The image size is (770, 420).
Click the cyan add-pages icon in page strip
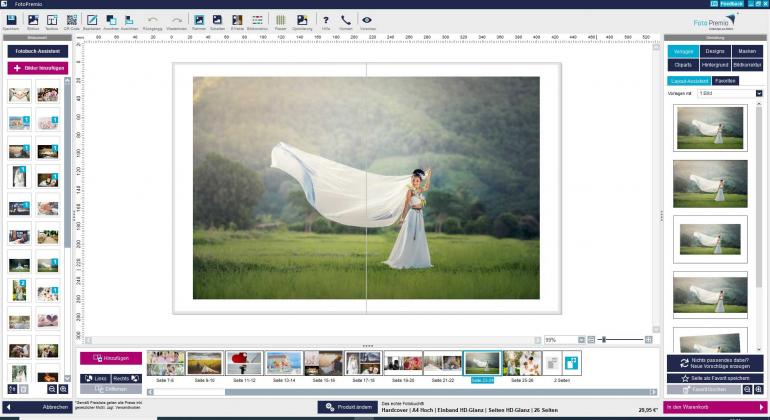pos(572,364)
